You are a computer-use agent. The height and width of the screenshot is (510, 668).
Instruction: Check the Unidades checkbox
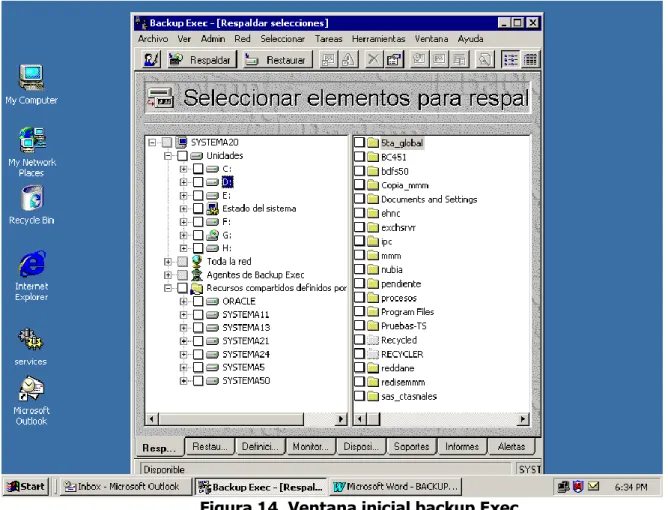(x=182, y=156)
